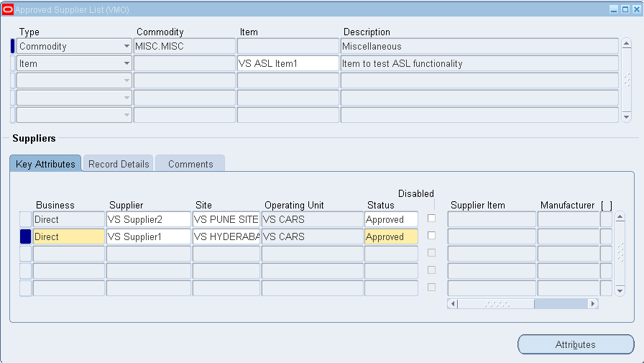The height and width of the screenshot is (363, 644).
Task: Click suppliers vertical scrollbar up arrow
Action: (620, 217)
